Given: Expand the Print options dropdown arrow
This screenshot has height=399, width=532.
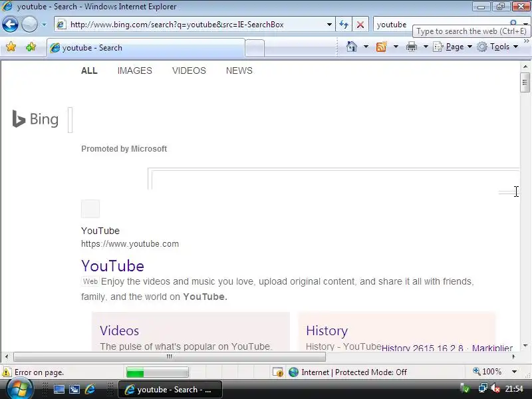Looking at the screenshot, I should [426, 47].
